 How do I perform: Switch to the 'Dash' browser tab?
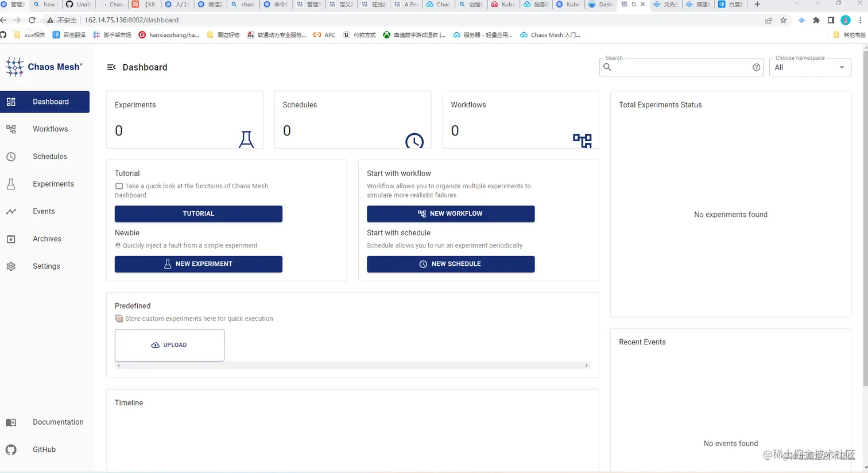[601, 5]
